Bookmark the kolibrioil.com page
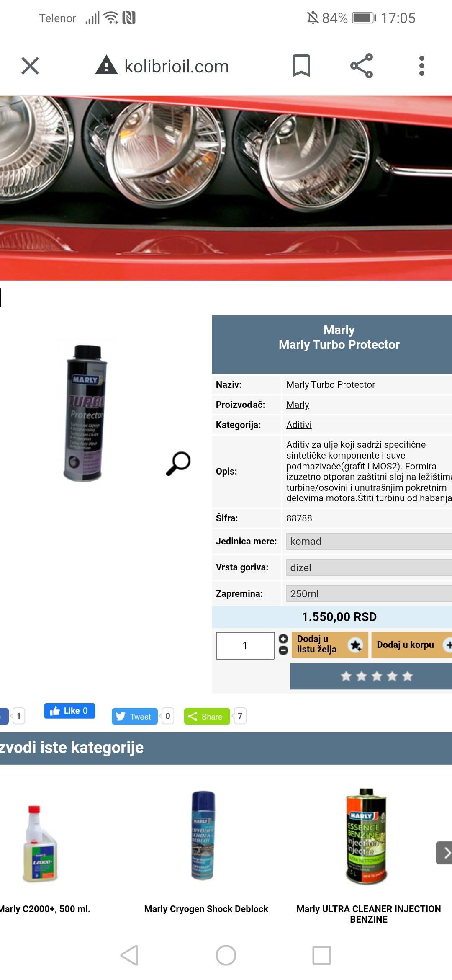The image size is (452, 980). click(x=301, y=66)
